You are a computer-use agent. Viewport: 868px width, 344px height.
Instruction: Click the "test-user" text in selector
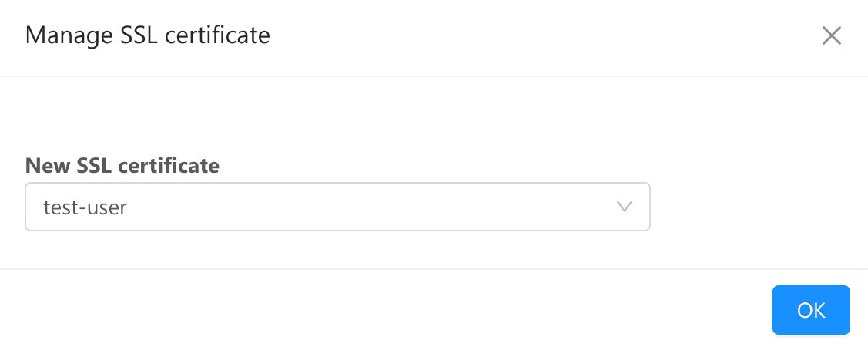click(x=85, y=207)
